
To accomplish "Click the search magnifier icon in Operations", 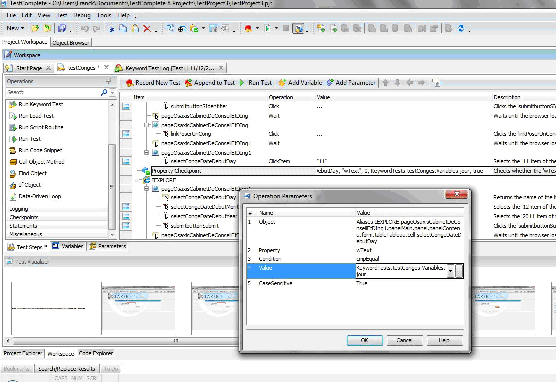I will tap(104, 92).
